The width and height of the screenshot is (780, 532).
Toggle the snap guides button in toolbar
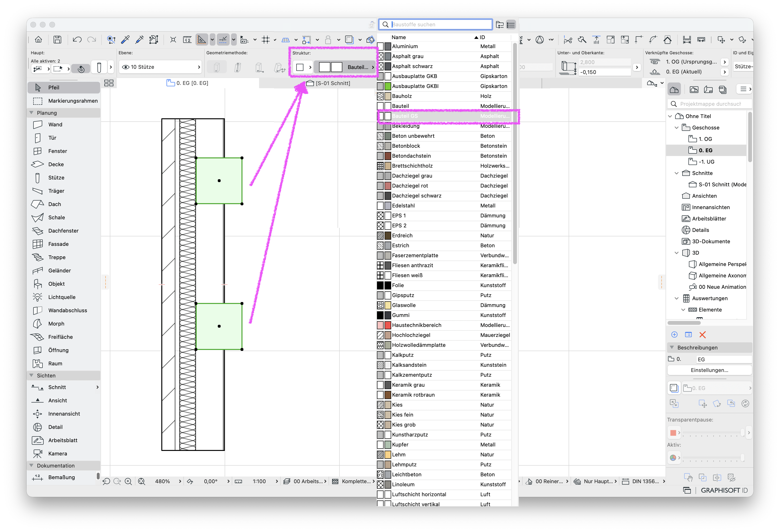tap(223, 40)
